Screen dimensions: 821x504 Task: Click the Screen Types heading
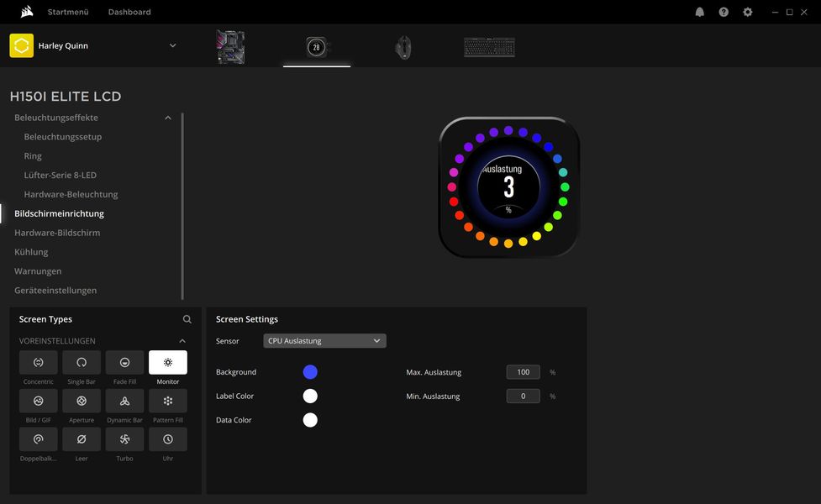click(45, 319)
